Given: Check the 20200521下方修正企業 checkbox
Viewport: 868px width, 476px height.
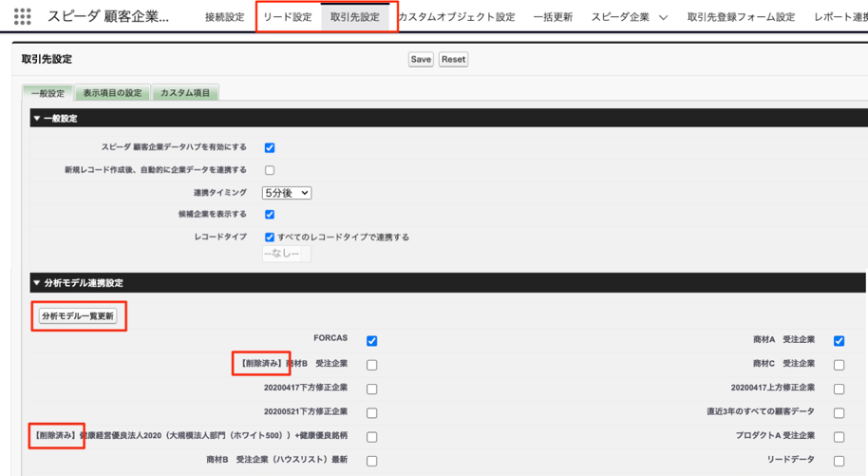Looking at the screenshot, I should (372, 413).
